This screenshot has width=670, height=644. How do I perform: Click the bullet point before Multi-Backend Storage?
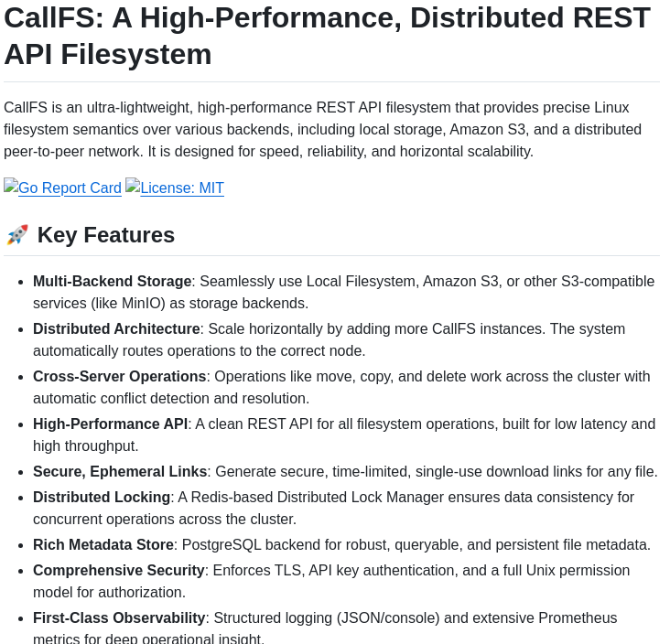coord(20,282)
